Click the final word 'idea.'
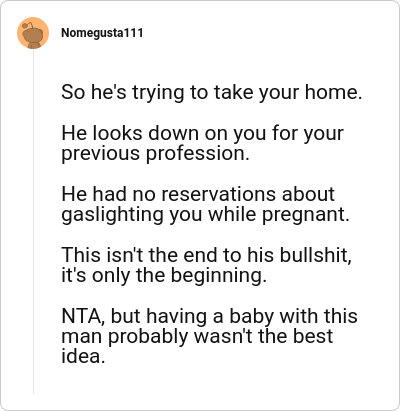 83,356
